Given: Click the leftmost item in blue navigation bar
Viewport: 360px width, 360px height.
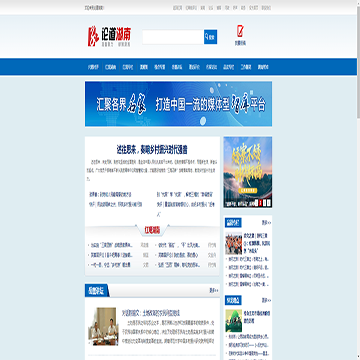Looking at the screenshot, I should point(93,67).
